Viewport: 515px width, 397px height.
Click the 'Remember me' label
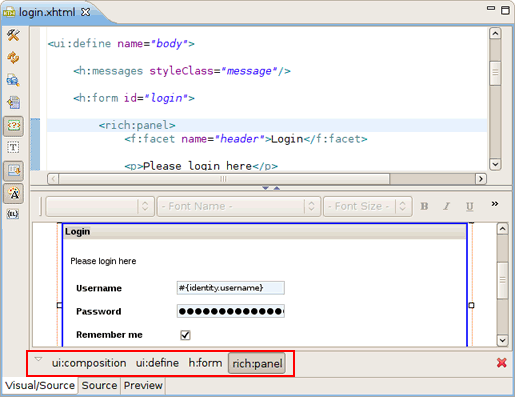[x=109, y=335]
